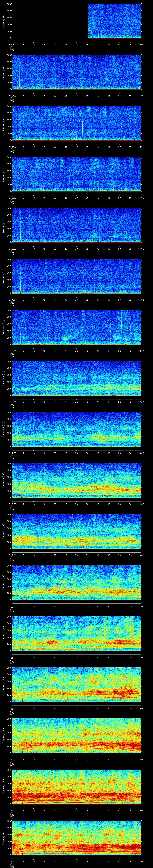Select the 6:10 to 6:11 spectrogram panel
The height and width of the screenshot is (868, 153).
click(x=77, y=72)
